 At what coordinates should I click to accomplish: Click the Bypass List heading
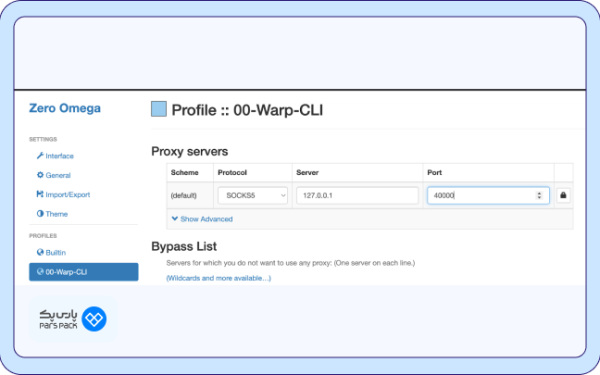click(184, 246)
